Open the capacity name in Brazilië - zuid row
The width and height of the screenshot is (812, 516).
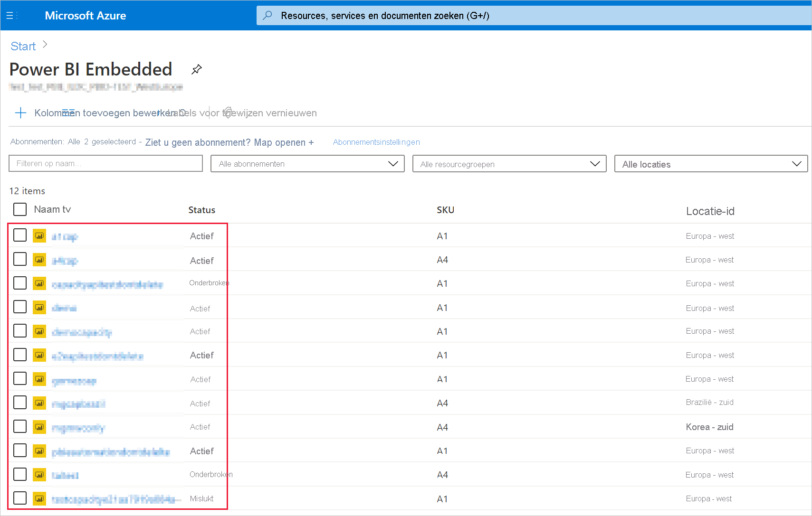[78, 404]
